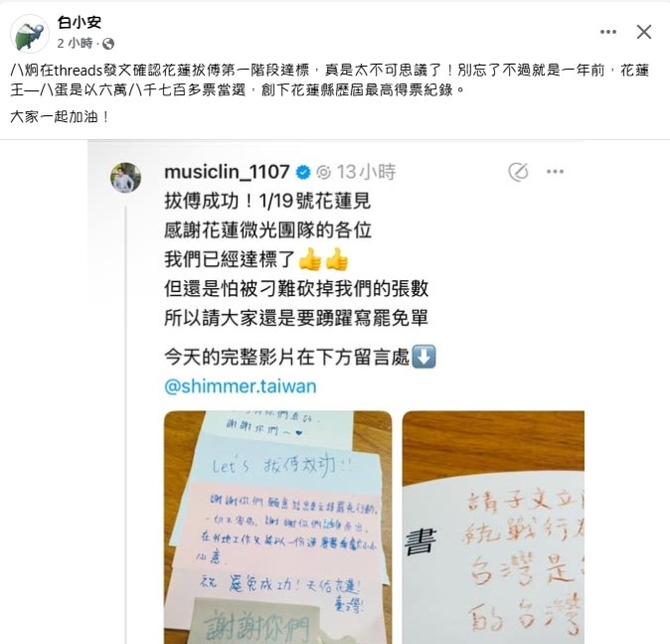Click the blue verified badge

click(303, 172)
